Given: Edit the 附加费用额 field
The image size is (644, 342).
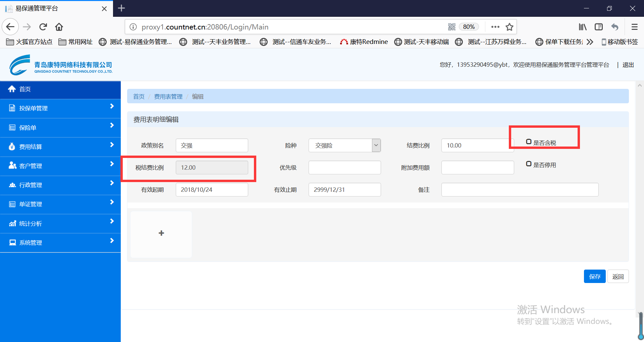Looking at the screenshot, I should [x=478, y=168].
